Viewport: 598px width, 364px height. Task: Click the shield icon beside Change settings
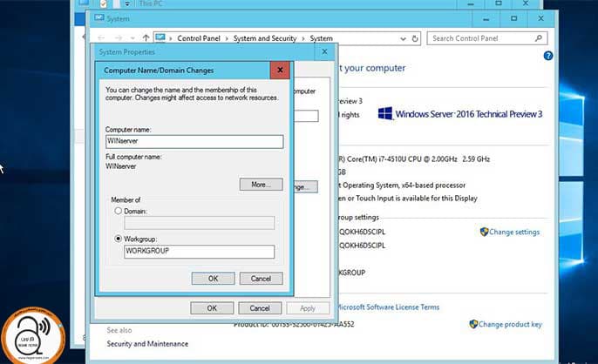pos(484,232)
